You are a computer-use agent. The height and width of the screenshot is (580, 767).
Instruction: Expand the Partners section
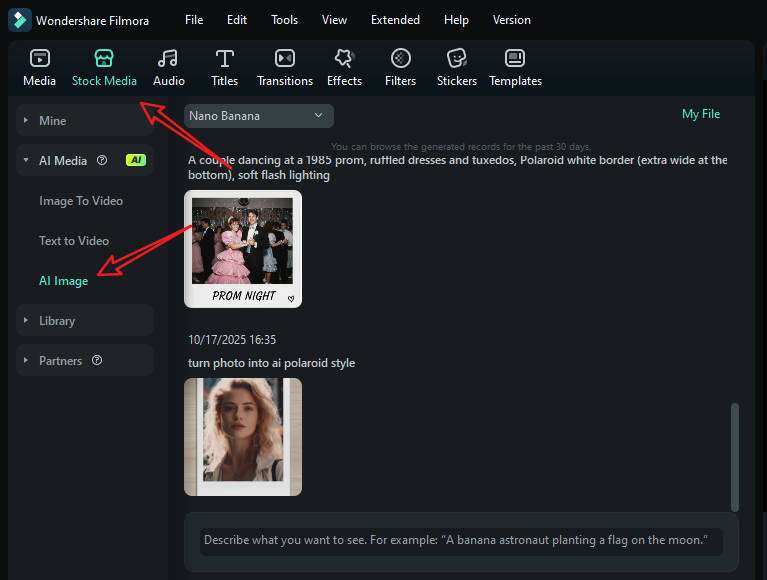pyautogui.click(x=85, y=360)
